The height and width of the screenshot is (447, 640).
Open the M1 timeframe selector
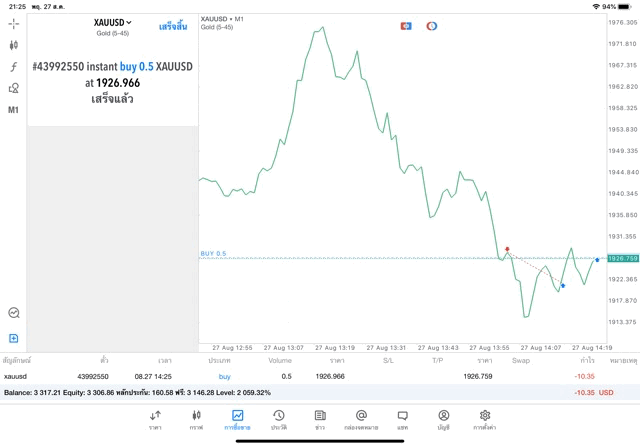tap(14, 110)
